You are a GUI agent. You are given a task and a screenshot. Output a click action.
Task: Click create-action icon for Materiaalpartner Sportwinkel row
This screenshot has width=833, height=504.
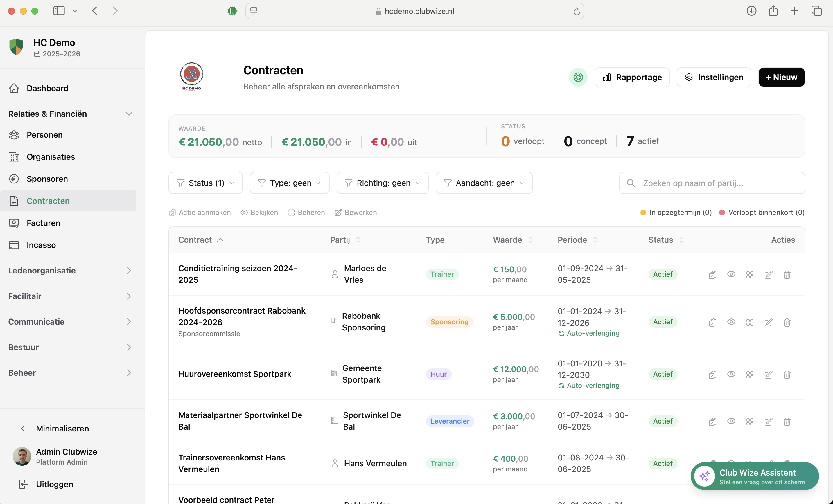[x=712, y=422]
